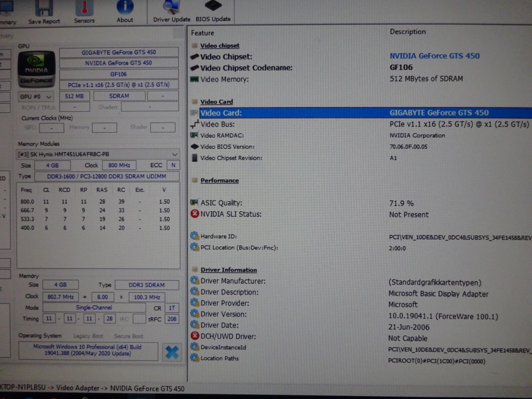Image resolution: width=532 pixels, height=399 pixels.
Task: Click the Hardware ID gear icon
Action: [x=195, y=236]
